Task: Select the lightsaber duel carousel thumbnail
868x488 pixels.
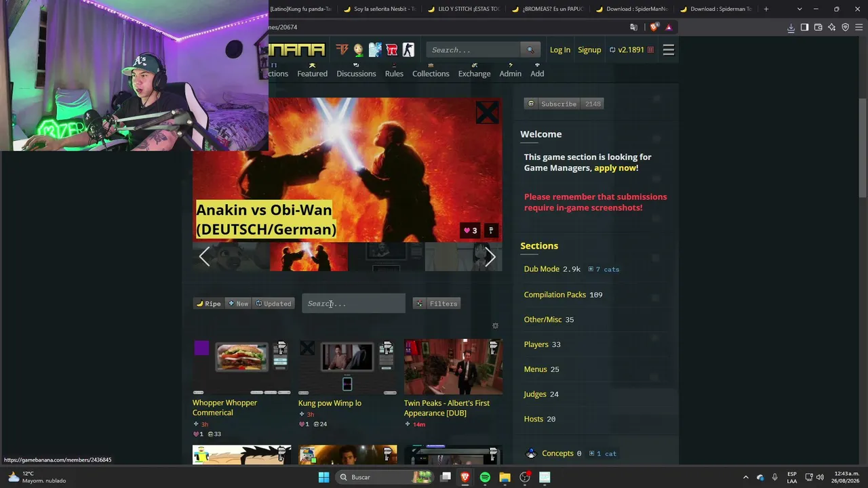Action: (x=309, y=257)
